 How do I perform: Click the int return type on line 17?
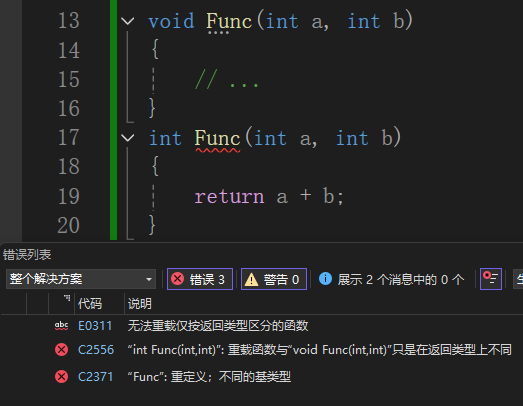[x=165, y=138]
